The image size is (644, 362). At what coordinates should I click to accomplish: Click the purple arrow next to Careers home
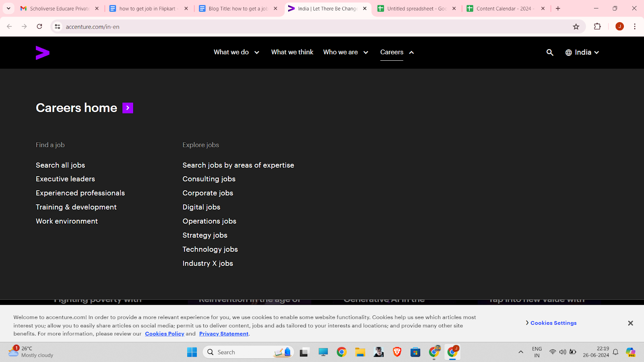click(128, 108)
